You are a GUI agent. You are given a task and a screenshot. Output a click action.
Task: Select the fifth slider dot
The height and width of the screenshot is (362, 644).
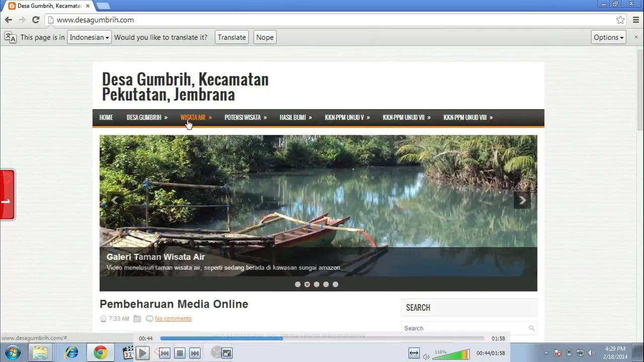coord(336,284)
